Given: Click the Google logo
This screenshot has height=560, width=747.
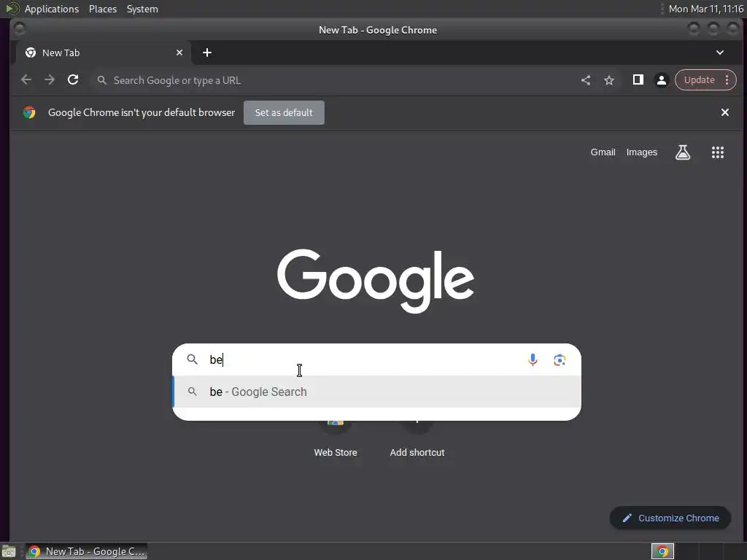Looking at the screenshot, I should tap(376, 281).
